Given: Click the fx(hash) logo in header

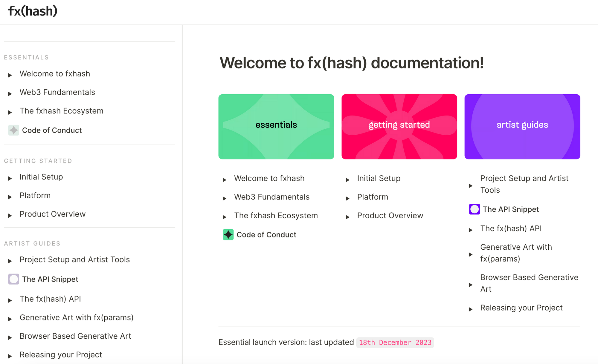Looking at the screenshot, I should [x=33, y=11].
